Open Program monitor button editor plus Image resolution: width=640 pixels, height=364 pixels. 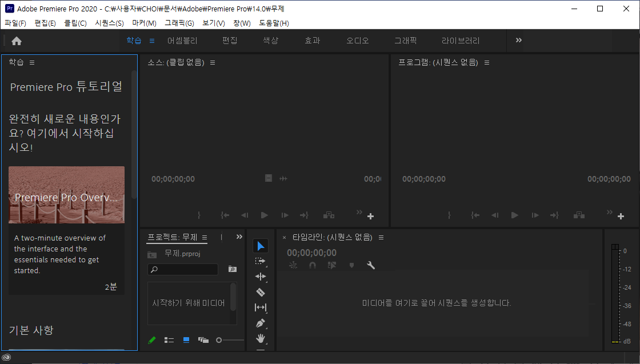(x=621, y=216)
